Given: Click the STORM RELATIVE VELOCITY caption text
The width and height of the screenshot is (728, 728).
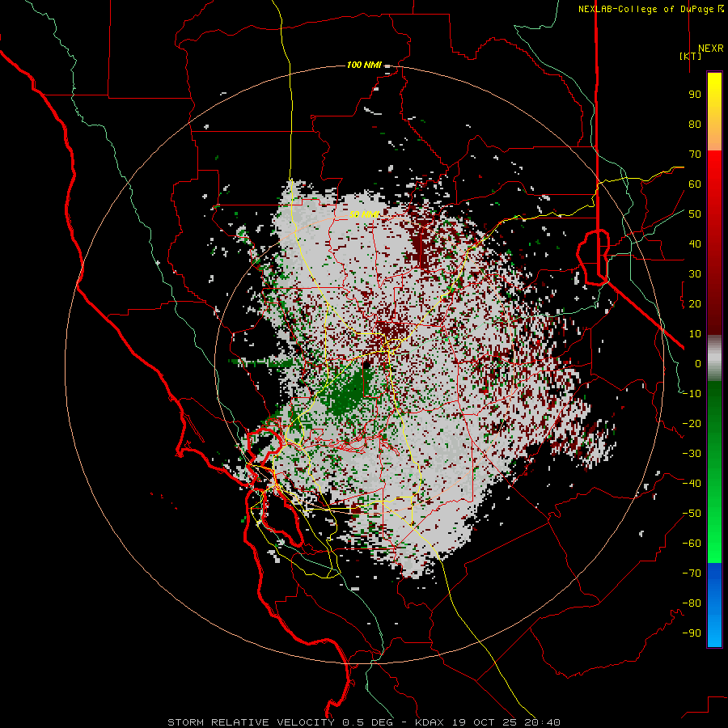Looking at the screenshot, I should (250, 722).
